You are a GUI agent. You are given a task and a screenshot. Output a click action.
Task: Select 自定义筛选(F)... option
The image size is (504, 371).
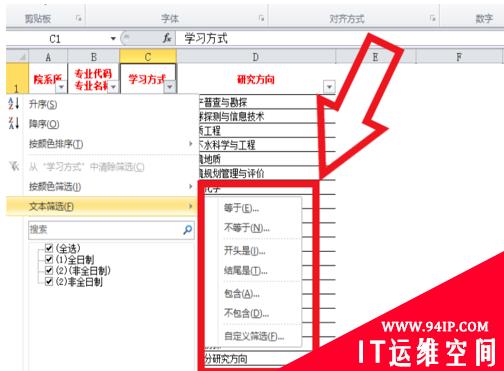[254, 336]
